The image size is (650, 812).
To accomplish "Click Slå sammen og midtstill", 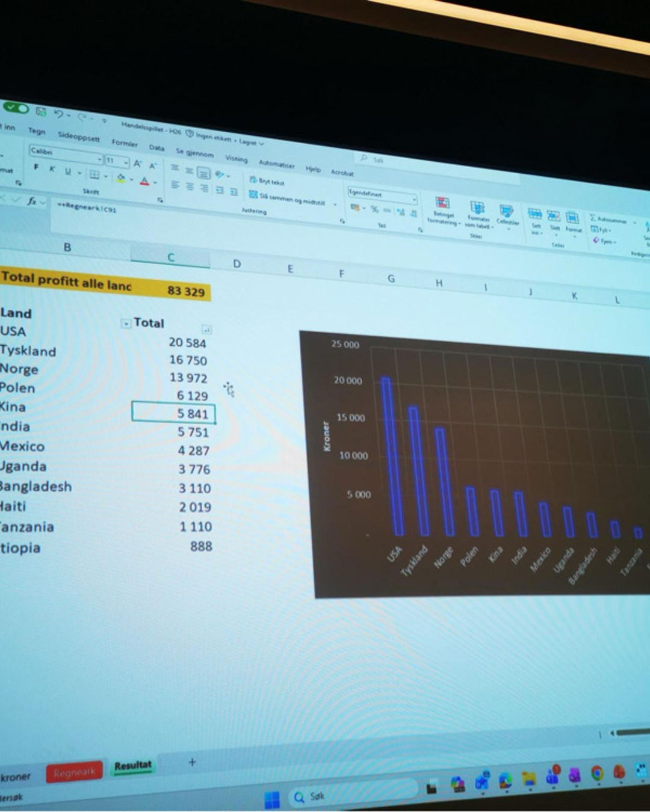I will click(x=288, y=198).
